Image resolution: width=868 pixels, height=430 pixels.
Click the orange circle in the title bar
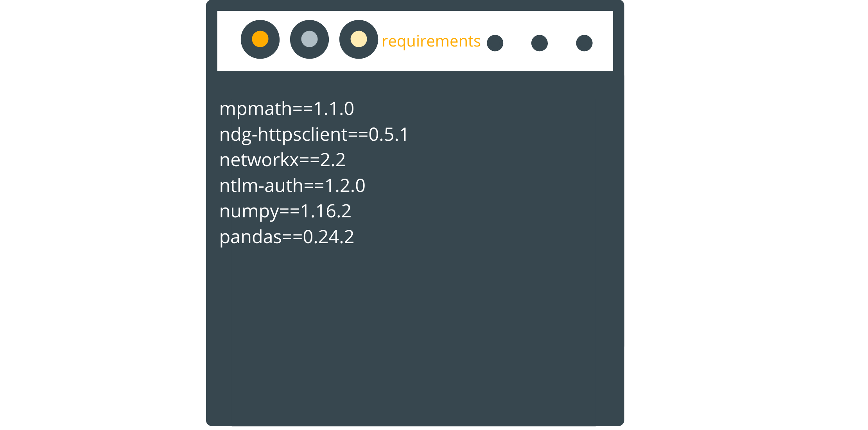[260, 39]
